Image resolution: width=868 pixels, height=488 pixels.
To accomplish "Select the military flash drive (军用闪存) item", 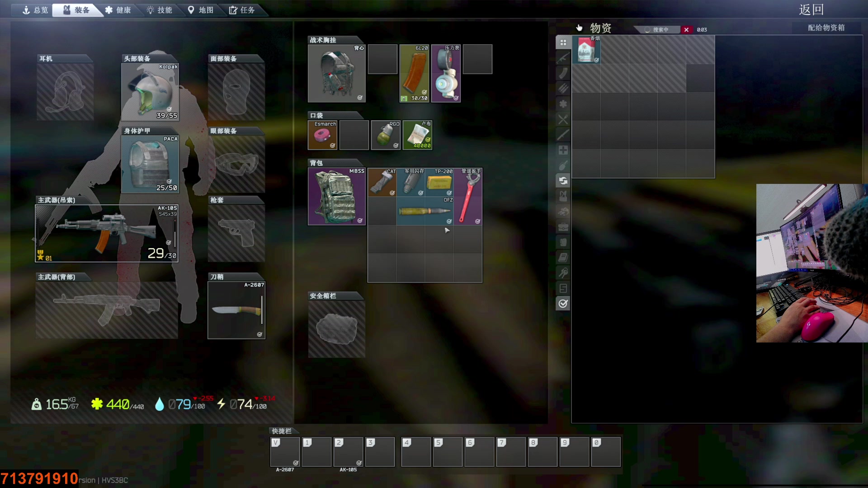I will (x=410, y=182).
